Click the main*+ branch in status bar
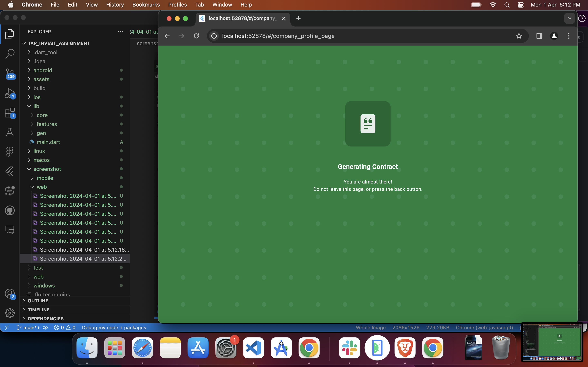The width and height of the screenshot is (588, 367). (29, 327)
